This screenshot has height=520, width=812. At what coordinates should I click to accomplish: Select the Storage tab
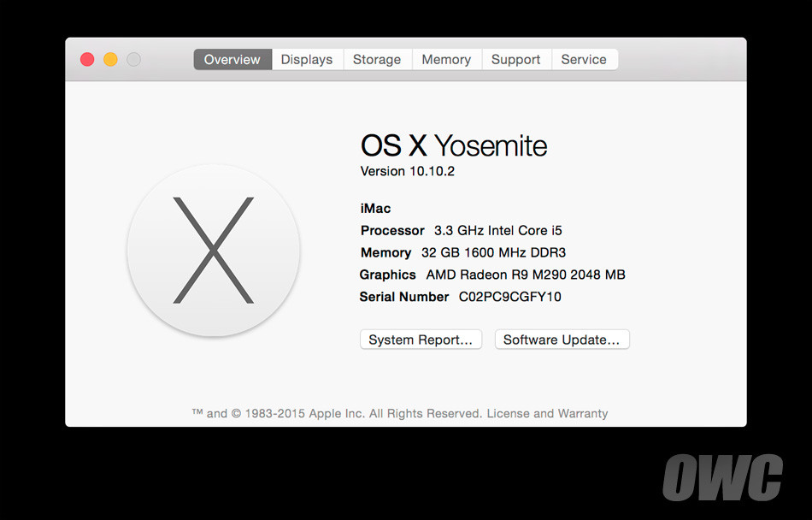377,60
